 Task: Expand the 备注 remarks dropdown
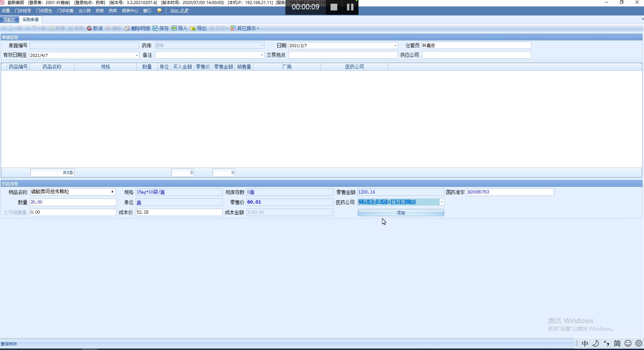click(x=262, y=55)
